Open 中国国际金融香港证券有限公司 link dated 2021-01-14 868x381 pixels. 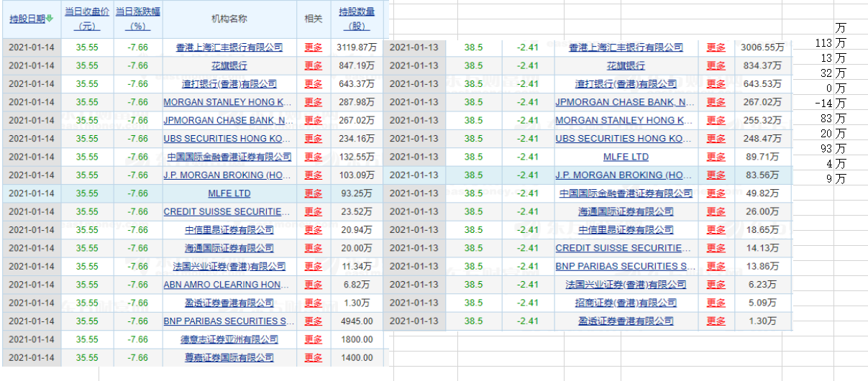[229, 157]
